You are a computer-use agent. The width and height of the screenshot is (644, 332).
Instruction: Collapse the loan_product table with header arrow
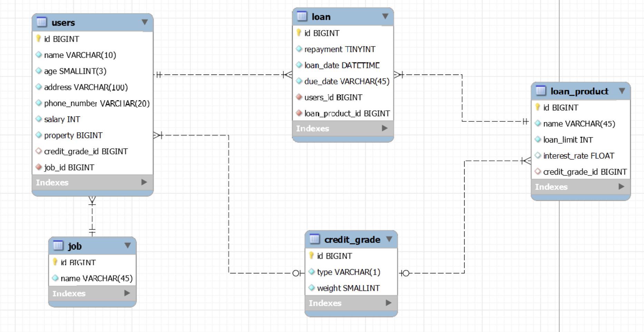click(622, 91)
